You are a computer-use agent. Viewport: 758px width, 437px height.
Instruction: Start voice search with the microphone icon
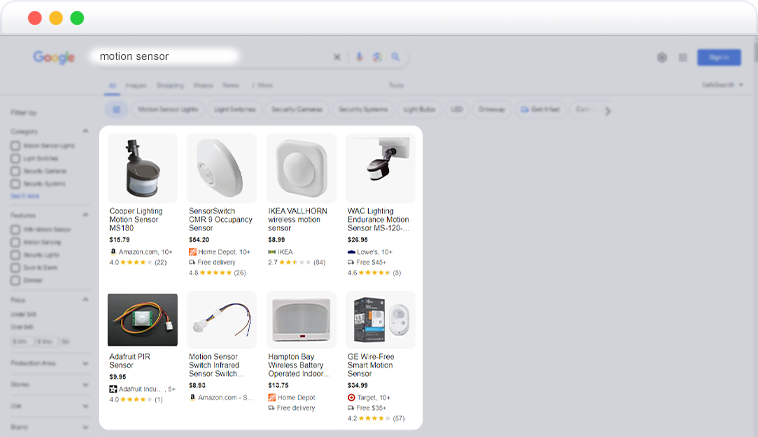tap(359, 57)
